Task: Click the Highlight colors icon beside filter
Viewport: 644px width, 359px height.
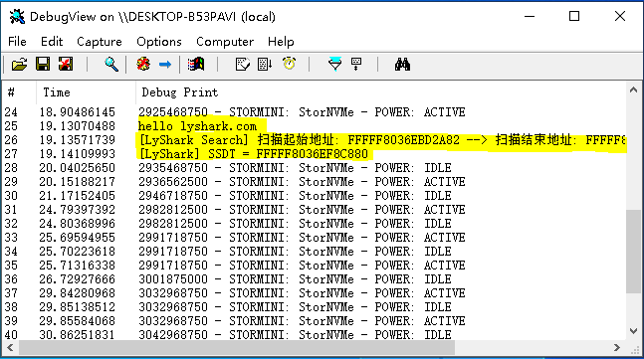Action: 356,65
